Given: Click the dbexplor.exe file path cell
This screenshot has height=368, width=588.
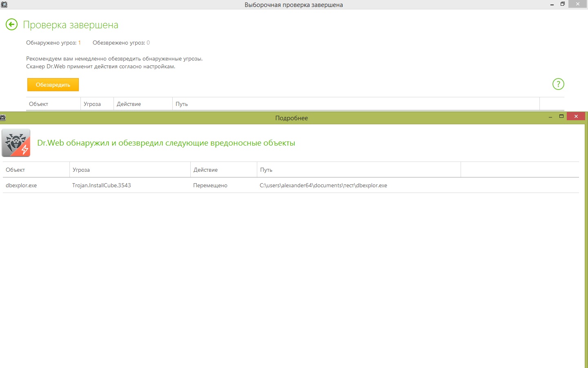Looking at the screenshot, I should (x=323, y=185).
